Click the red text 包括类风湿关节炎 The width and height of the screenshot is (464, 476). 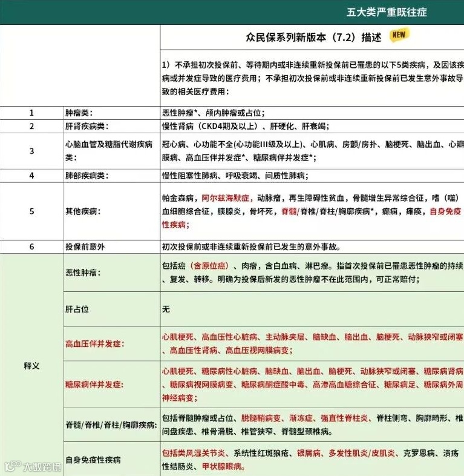(194, 453)
